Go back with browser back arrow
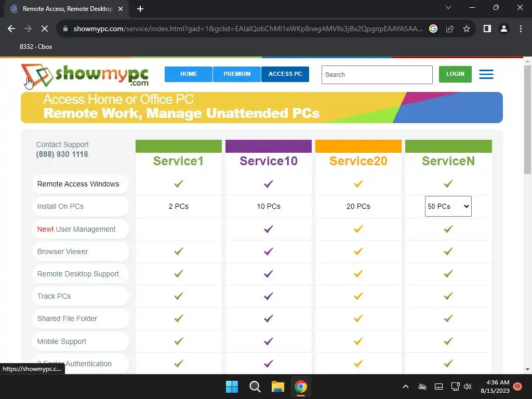The height and width of the screenshot is (399, 532). [x=11, y=29]
